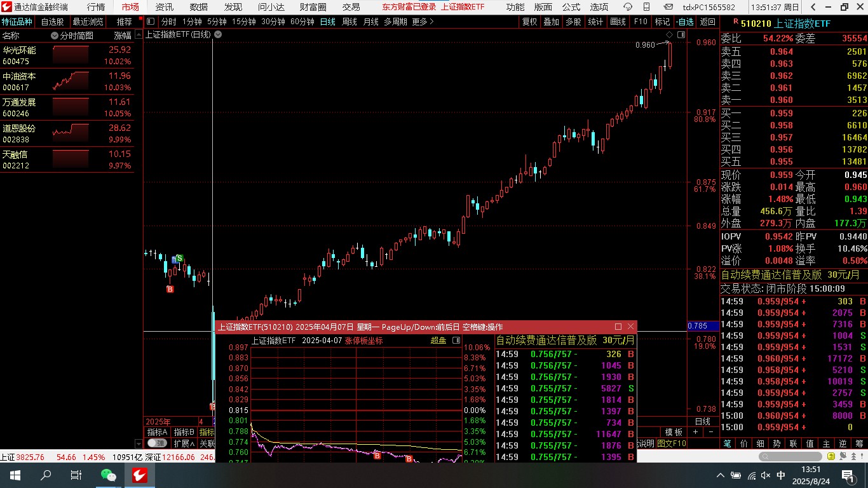Click the bottom status bar search field
The width and height of the screenshot is (868, 488).
pyautogui.click(x=790, y=456)
